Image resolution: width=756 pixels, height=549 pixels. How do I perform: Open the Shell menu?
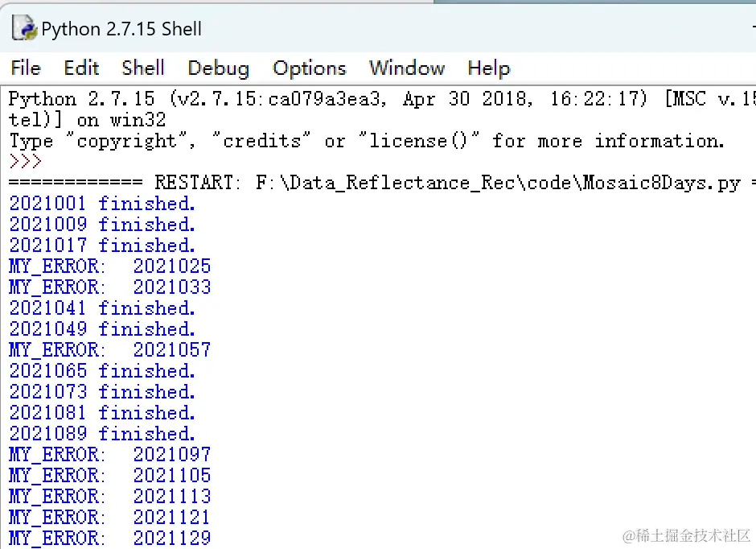(143, 68)
